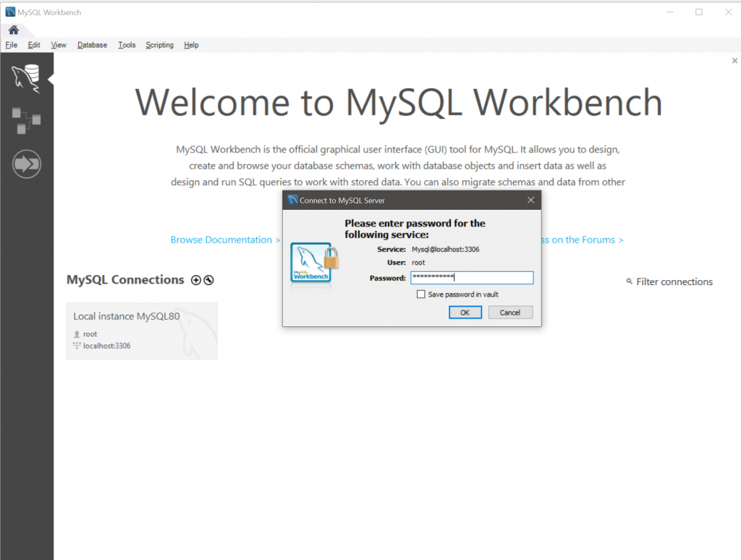Viewport: 741px width, 560px height.
Task: Maximize the MySQL Workbench window
Action: pyautogui.click(x=699, y=12)
